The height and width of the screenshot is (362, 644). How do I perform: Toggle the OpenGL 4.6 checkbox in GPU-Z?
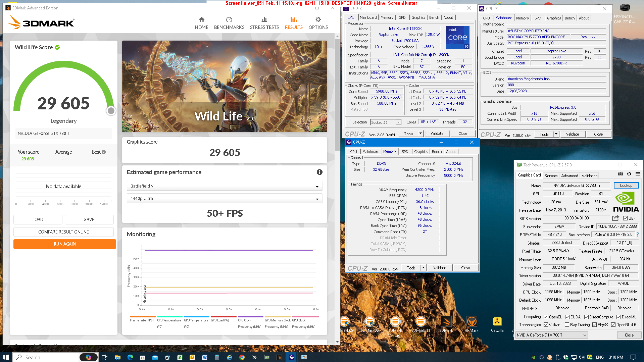[x=613, y=325]
